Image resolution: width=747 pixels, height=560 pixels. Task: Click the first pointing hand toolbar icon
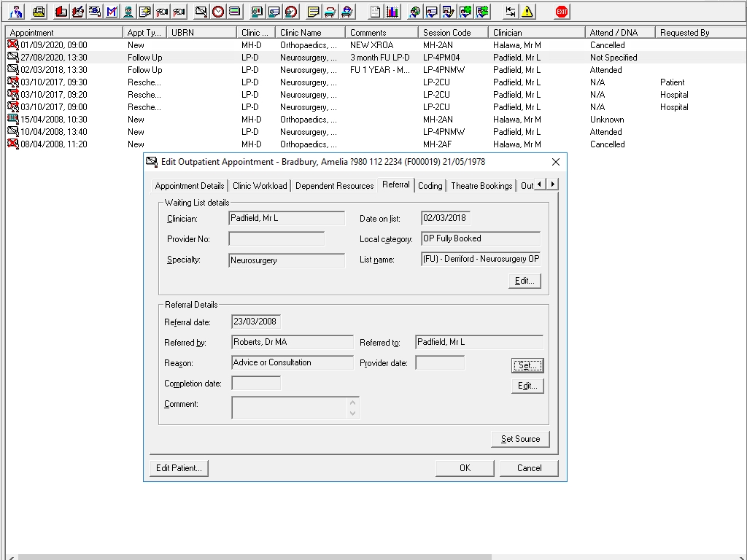163,12
